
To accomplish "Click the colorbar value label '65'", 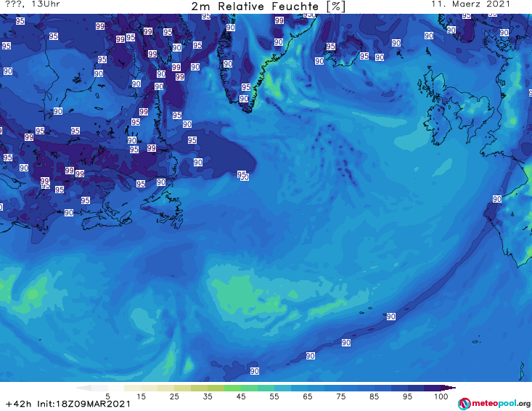I will 308,396.
